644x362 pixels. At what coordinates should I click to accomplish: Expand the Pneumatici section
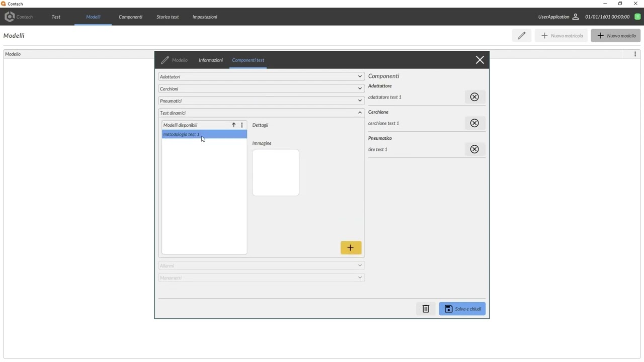coord(261,101)
